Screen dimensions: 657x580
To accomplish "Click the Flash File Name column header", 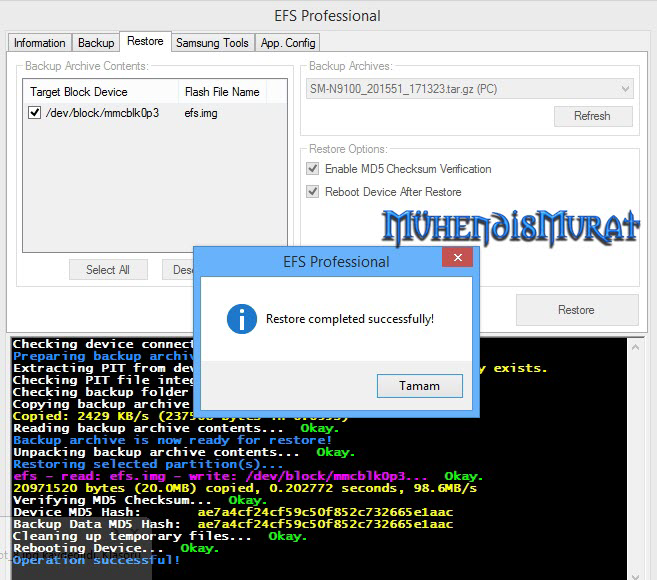I will [x=222, y=92].
